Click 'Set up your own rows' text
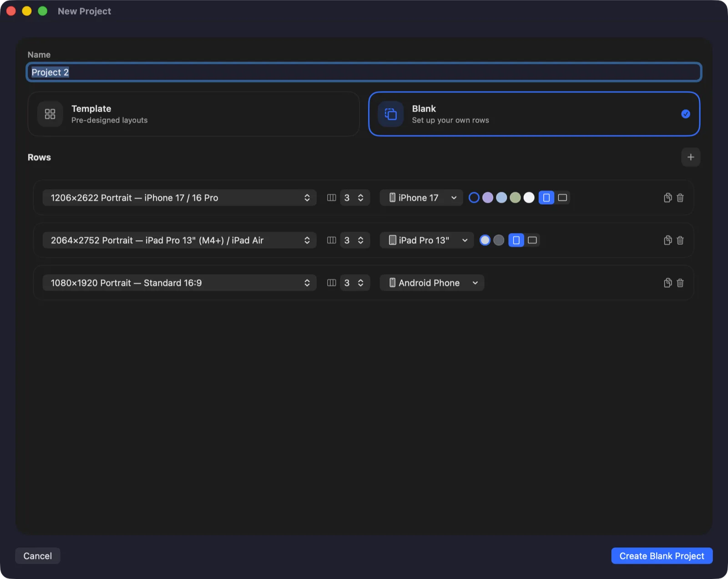 click(450, 120)
